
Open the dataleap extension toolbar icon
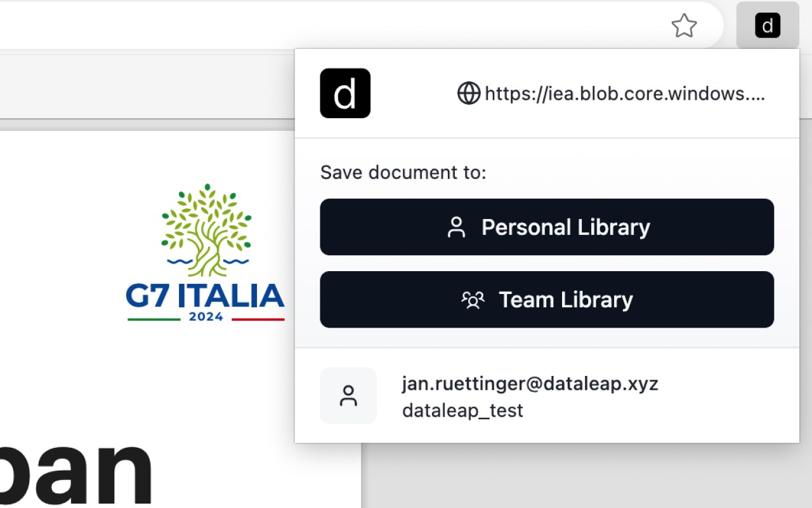(x=768, y=26)
